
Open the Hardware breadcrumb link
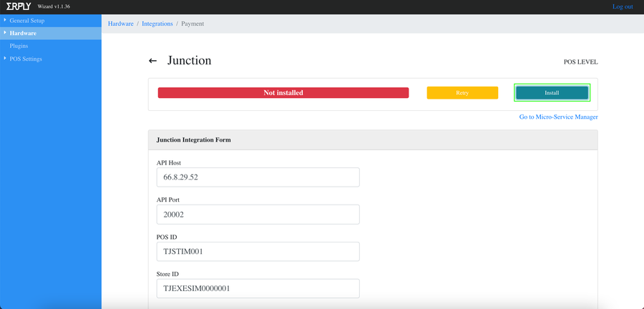point(121,24)
